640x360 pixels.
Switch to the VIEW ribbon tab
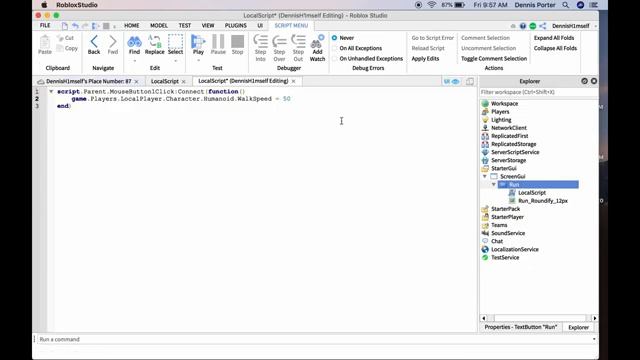[208, 25]
